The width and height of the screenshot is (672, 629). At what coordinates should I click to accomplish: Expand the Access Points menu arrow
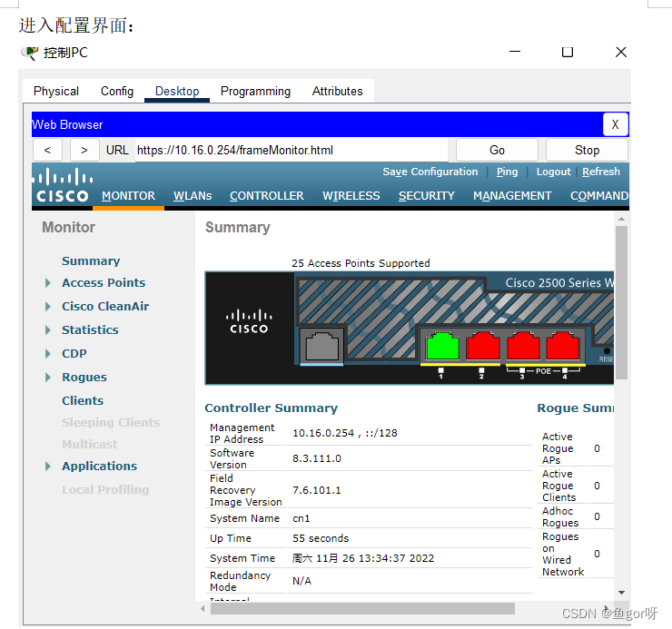pos(48,283)
